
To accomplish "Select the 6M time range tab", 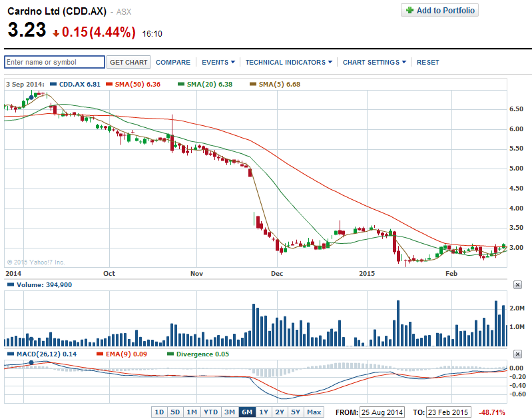I will [x=247, y=412].
